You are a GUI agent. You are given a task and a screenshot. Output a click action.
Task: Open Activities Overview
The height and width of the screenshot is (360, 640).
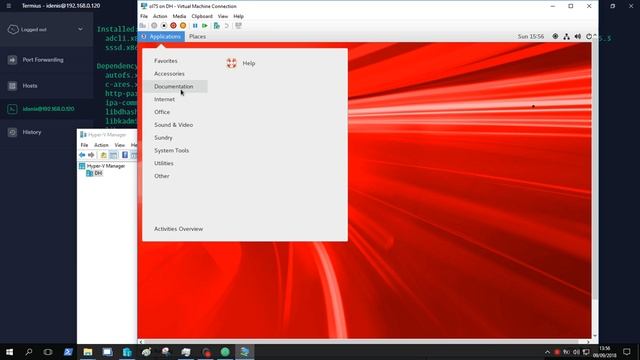(178, 229)
